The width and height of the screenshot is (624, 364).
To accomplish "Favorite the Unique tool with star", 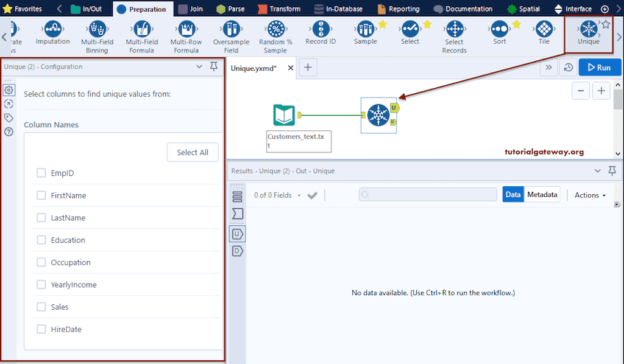I will pyautogui.click(x=606, y=24).
